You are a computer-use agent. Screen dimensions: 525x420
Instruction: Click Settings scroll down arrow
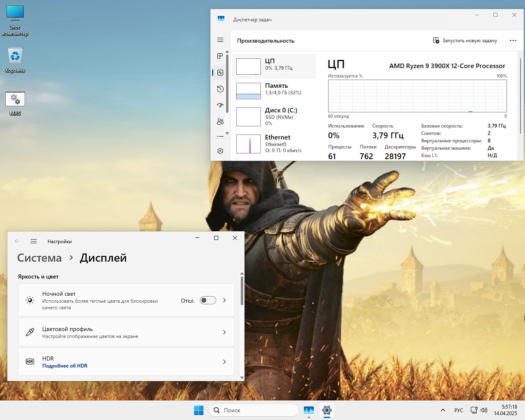point(242,378)
